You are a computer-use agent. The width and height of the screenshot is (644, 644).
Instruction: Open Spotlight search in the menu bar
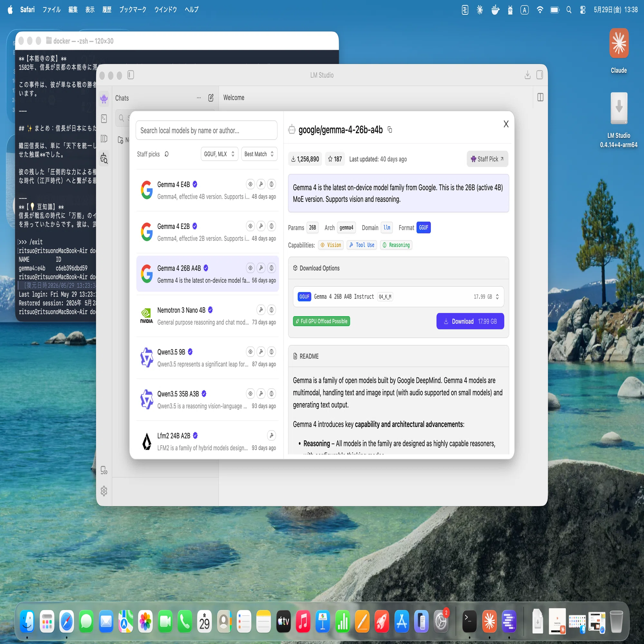tap(569, 10)
